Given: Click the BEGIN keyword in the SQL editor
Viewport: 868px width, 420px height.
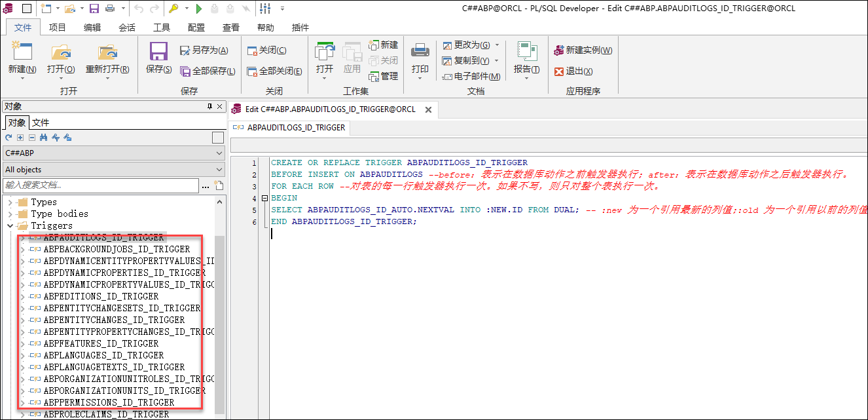Looking at the screenshot, I should point(284,198).
